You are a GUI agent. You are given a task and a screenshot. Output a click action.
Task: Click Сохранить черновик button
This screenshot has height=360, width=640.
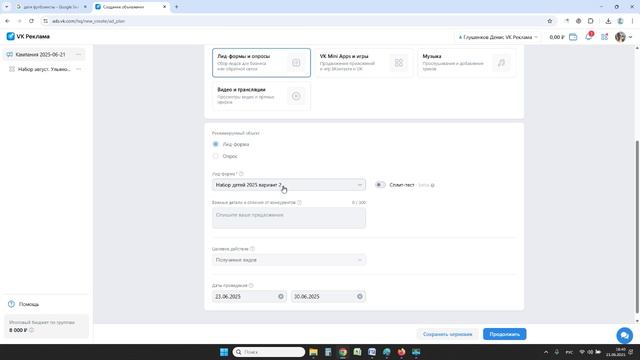point(447,334)
